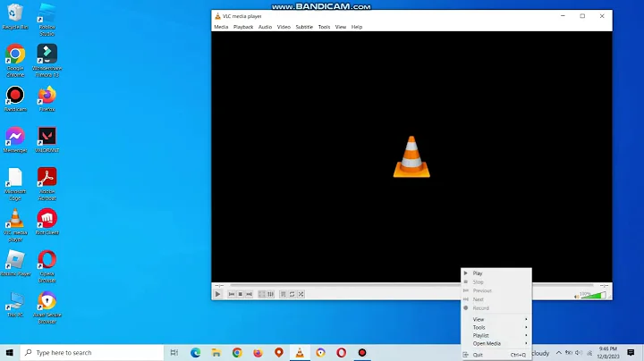Screen dimensions: 644x361
Task: Click the Previous media button in VLC toolbar
Action: point(232,294)
